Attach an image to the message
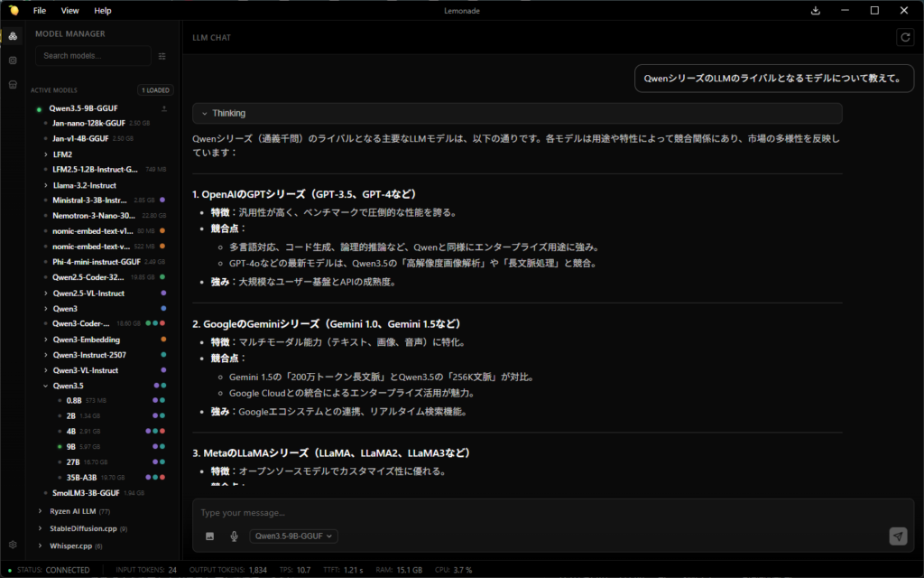This screenshot has width=924, height=578. click(x=210, y=536)
